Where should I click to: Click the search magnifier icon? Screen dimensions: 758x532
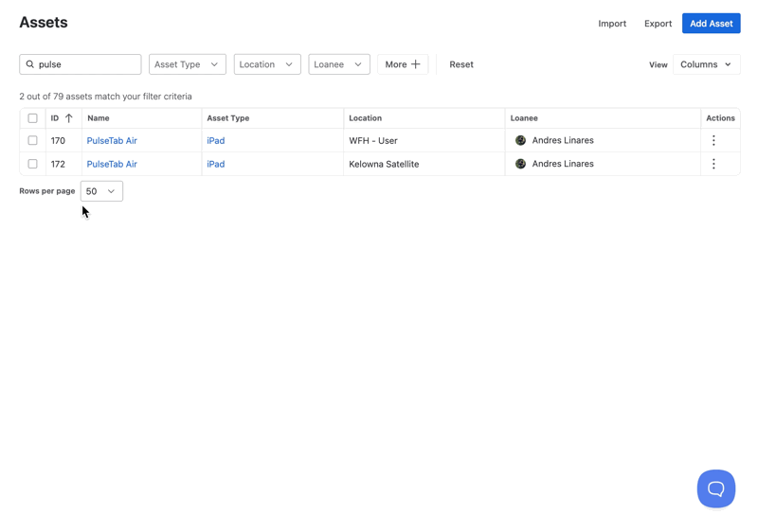click(x=30, y=64)
